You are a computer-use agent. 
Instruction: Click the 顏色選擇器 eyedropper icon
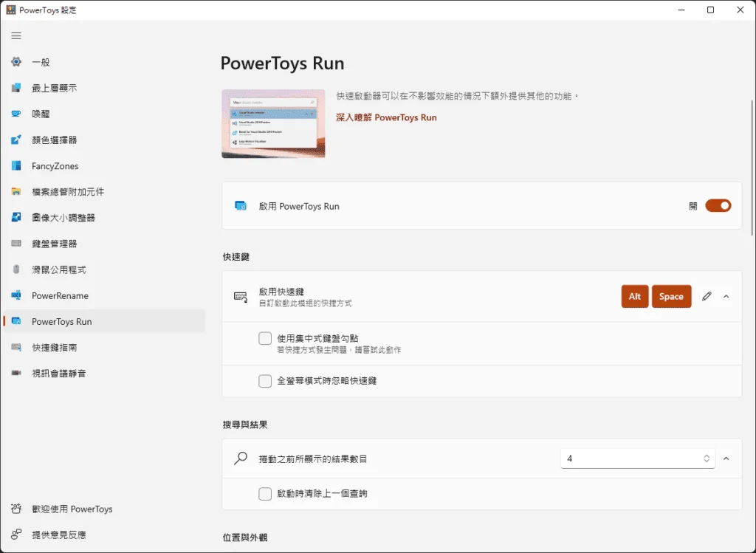coord(16,140)
